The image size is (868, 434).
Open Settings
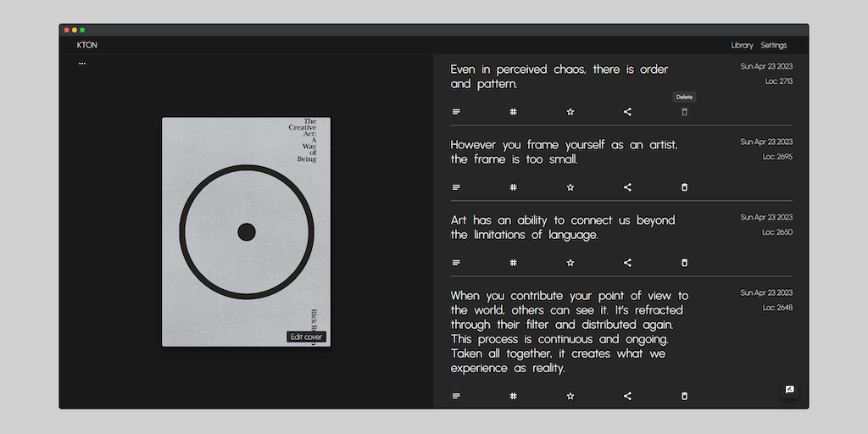pos(773,46)
